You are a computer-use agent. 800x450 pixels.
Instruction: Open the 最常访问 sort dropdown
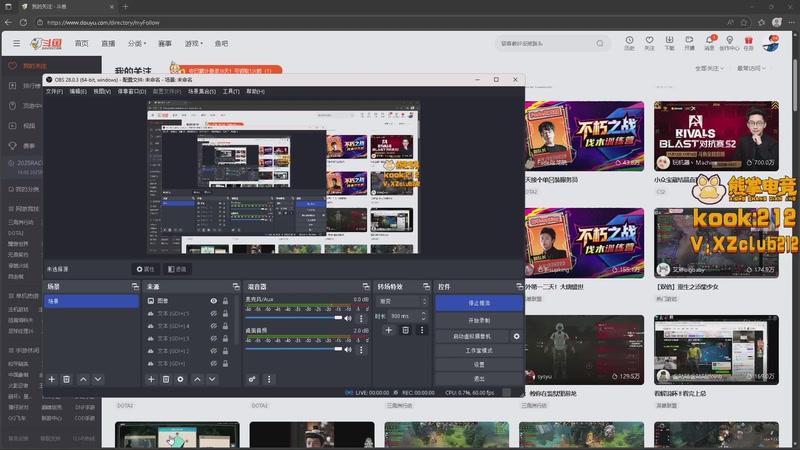pos(751,68)
